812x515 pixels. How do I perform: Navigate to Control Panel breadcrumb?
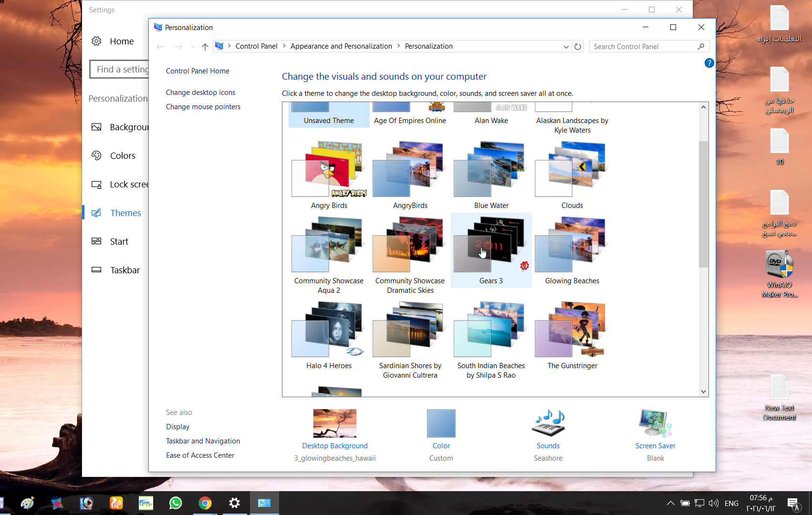pos(256,46)
